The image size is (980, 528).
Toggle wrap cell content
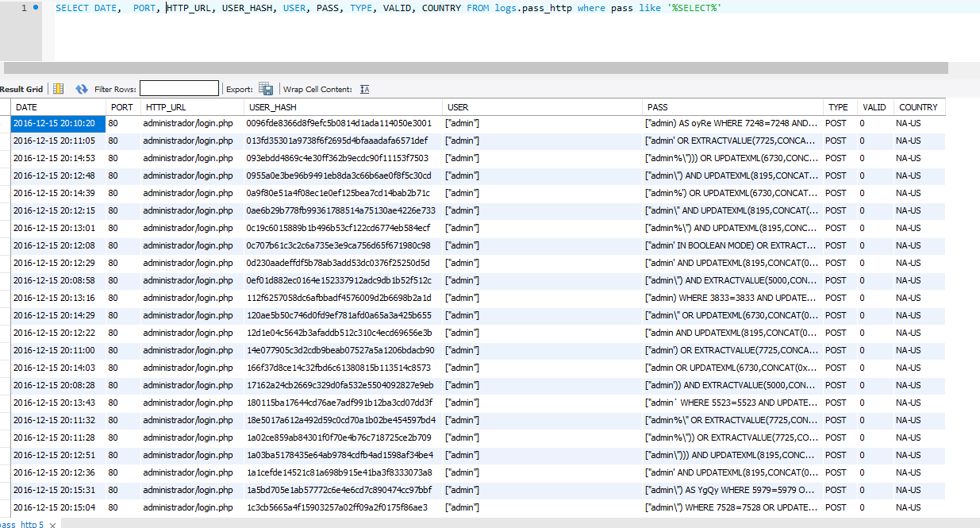pos(365,89)
